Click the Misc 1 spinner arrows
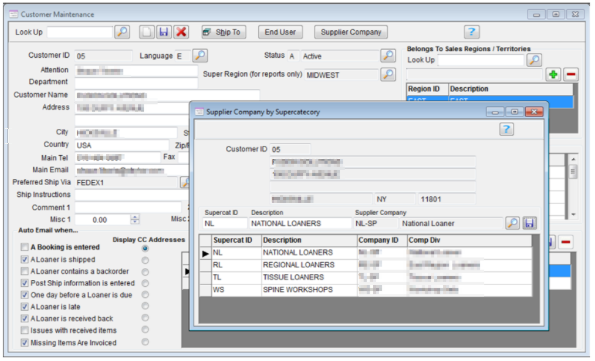Image resolution: width=595 pixels, height=361 pixels. [x=135, y=219]
